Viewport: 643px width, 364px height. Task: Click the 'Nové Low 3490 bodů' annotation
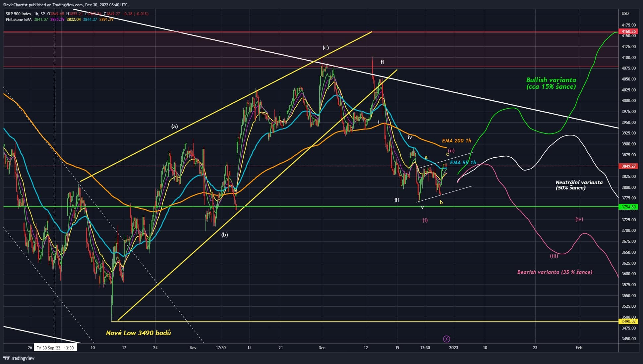139,333
